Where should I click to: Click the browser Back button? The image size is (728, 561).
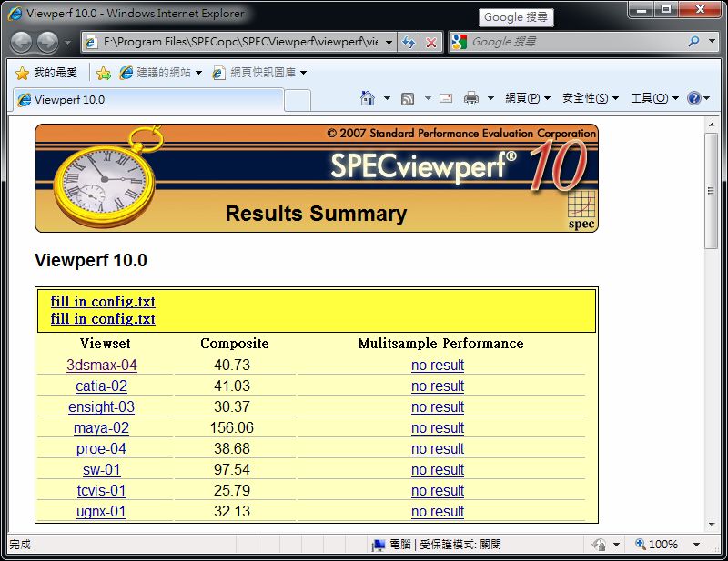(x=21, y=43)
